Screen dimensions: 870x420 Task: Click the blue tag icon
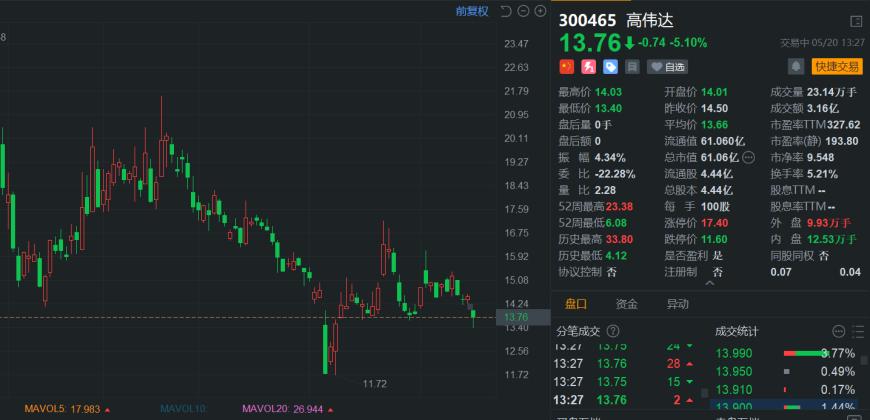click(610, 67)
